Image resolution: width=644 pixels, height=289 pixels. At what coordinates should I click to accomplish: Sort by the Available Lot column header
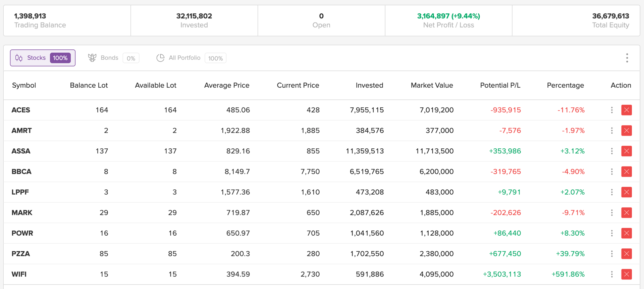coord(156,85)
